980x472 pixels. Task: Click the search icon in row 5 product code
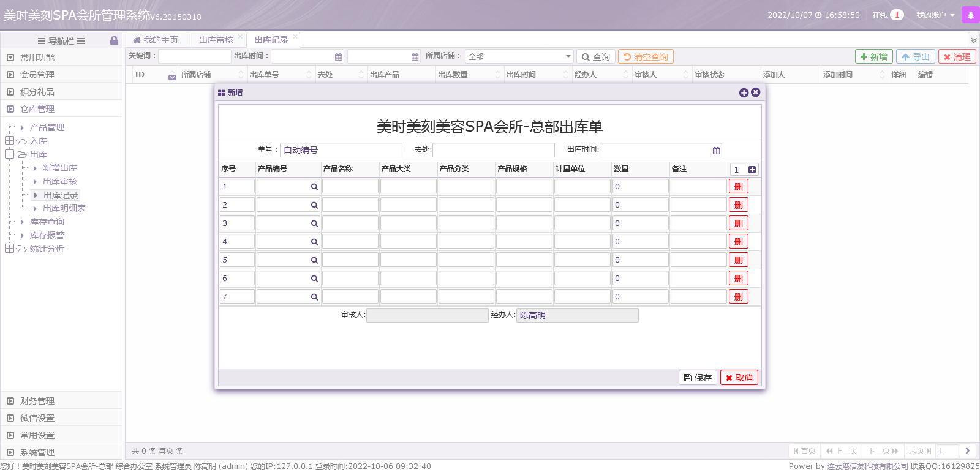314,260
